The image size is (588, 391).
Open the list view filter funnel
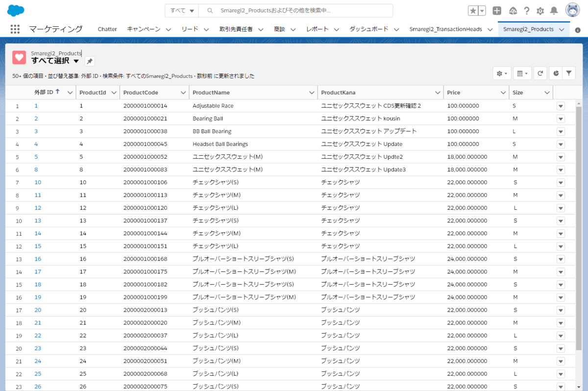(x=568, y=73)
